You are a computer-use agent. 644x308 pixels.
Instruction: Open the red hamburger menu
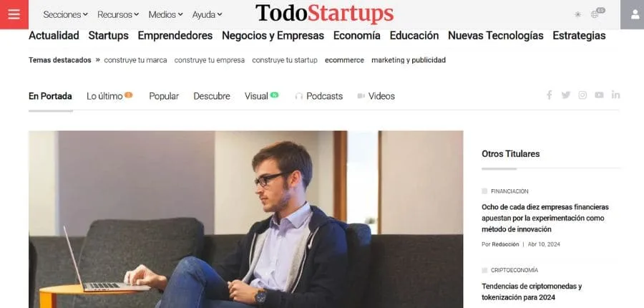(x=14, y=14)
